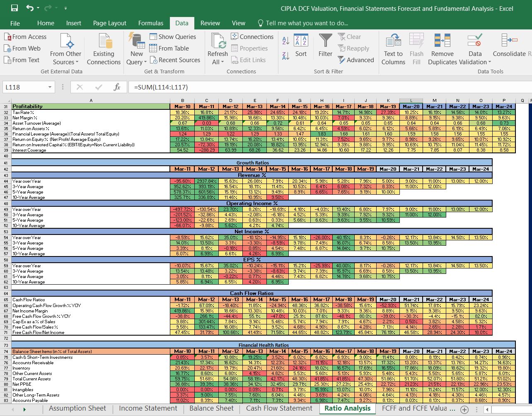
Task: Click Text to Columns
Action: [x=393, y=49]
